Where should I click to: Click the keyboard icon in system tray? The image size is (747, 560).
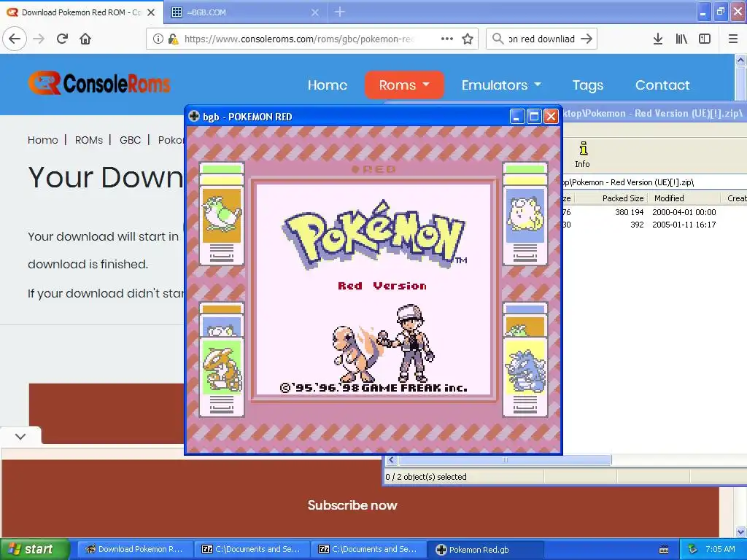664,550
